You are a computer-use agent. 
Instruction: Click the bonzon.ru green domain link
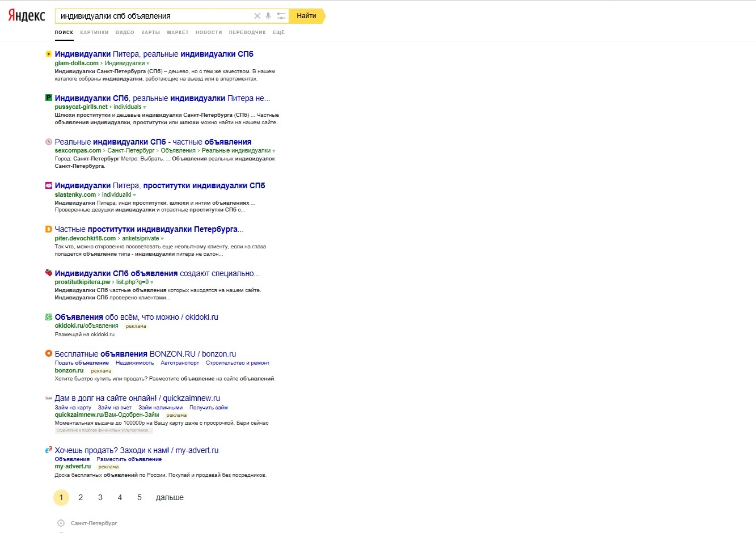69,370
